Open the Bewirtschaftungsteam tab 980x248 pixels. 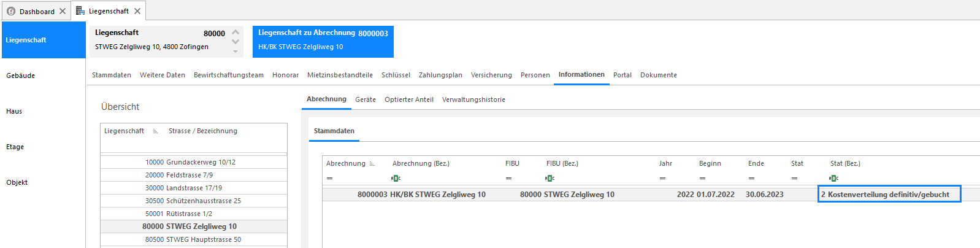[x=229, y=75]
